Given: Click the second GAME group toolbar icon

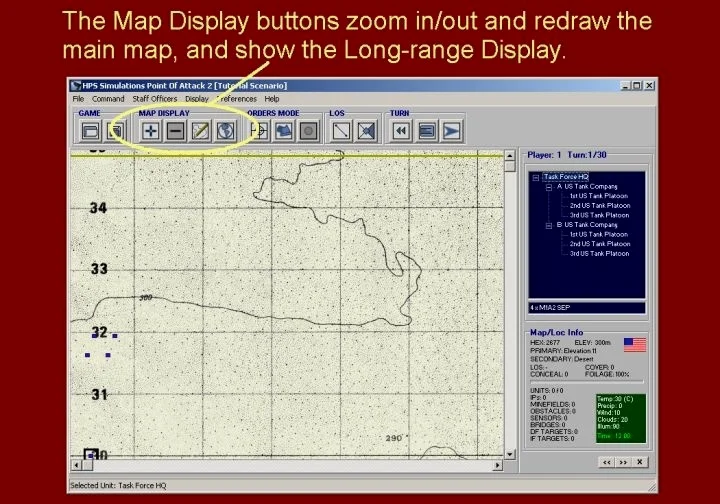Looking at the screenshot, I should pyautogui.click(x=116, y=131).
